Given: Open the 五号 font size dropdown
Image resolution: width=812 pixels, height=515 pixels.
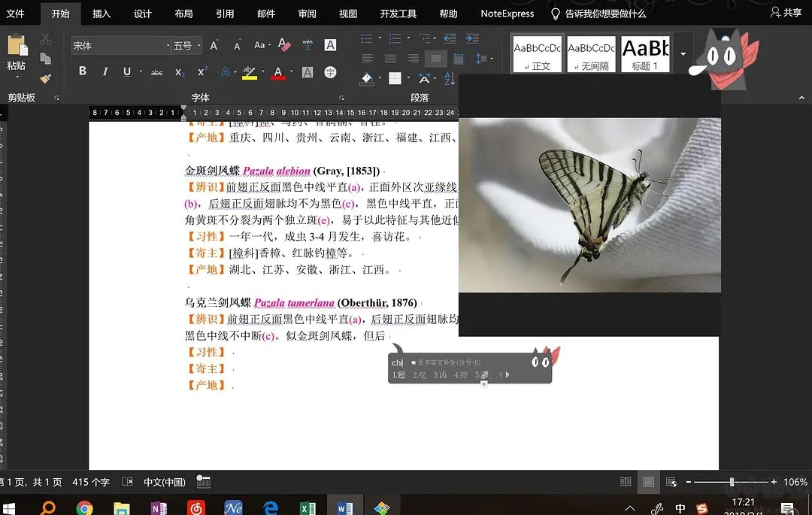Looking at the screenshot, I should tap(198, 46).
